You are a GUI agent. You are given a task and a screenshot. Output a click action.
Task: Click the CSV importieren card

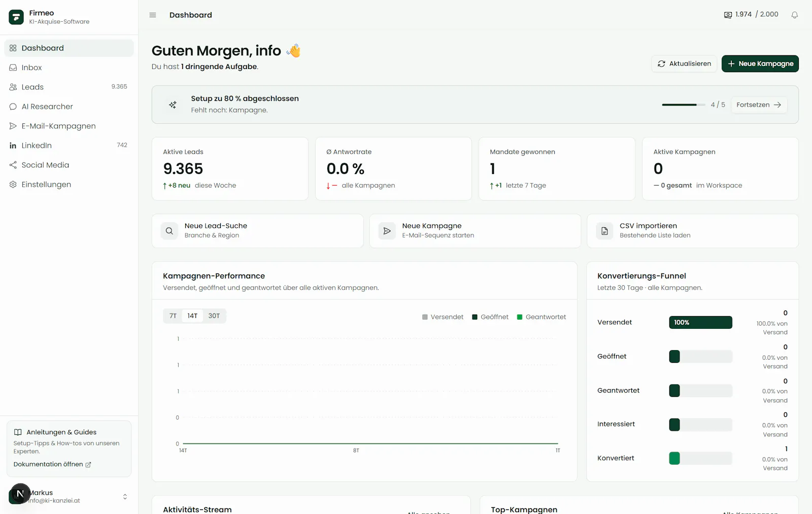tap(693, 231)
